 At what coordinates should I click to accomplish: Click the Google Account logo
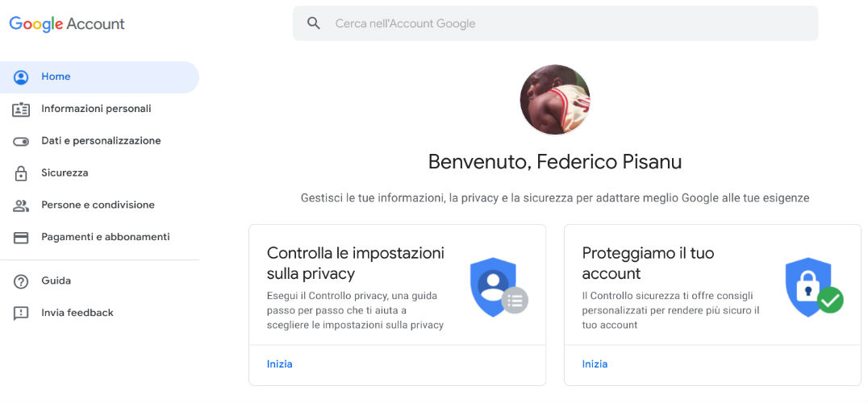point(67,23)
